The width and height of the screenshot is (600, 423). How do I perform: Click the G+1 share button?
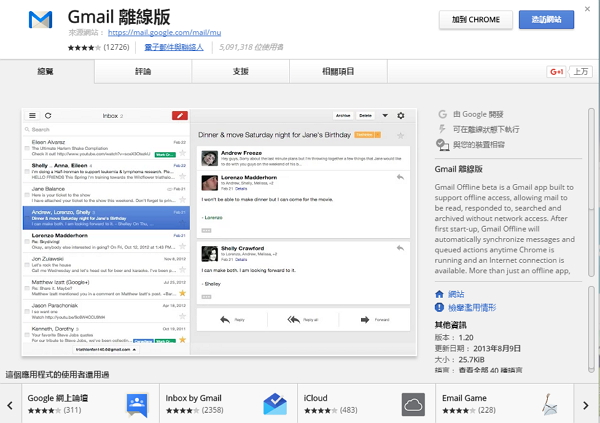pyautogui.click(x=557, y=72)
